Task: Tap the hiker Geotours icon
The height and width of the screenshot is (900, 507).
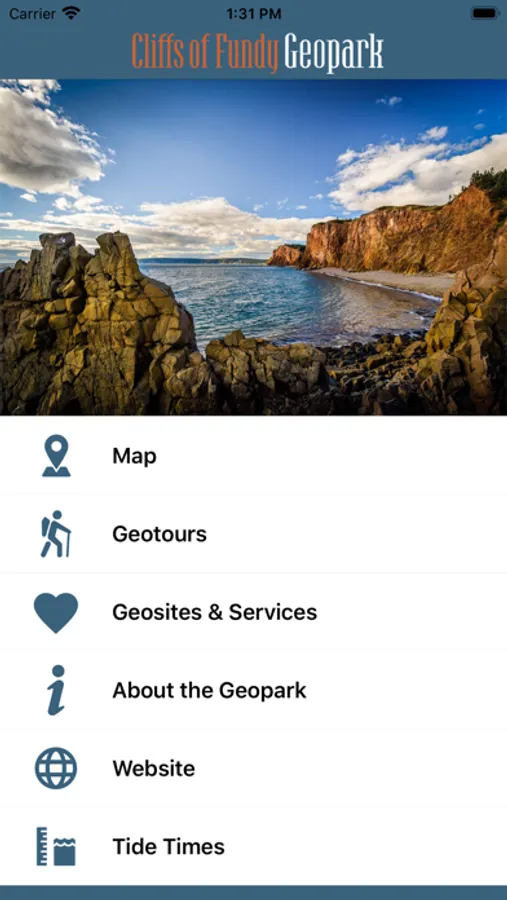Action: pos(56,534)
